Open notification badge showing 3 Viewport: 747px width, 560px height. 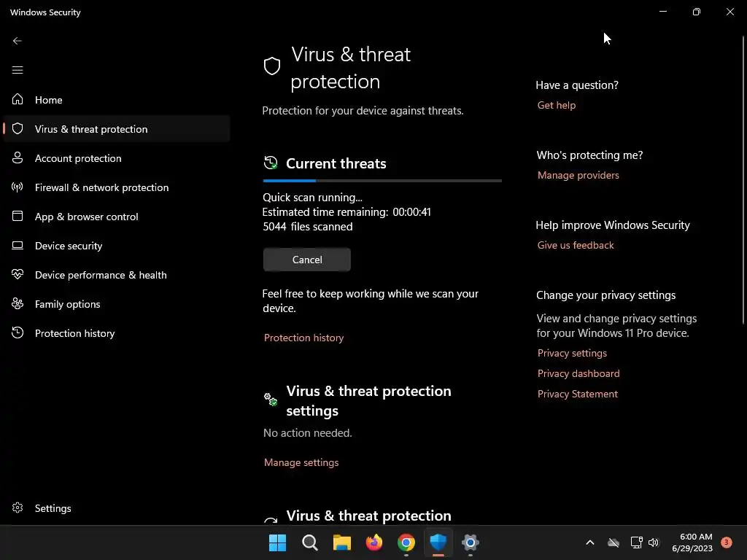click(x=726, y=542)
